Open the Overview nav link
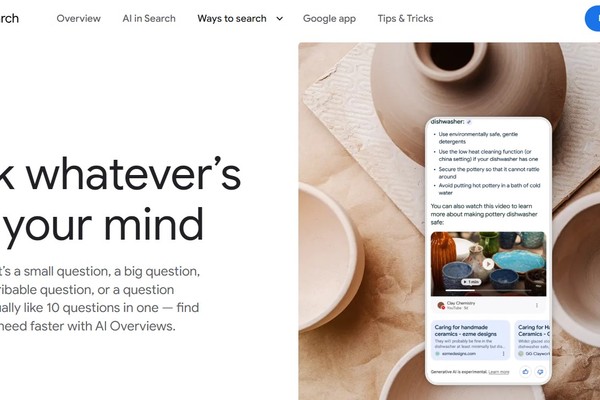 (x=78, y=18)
